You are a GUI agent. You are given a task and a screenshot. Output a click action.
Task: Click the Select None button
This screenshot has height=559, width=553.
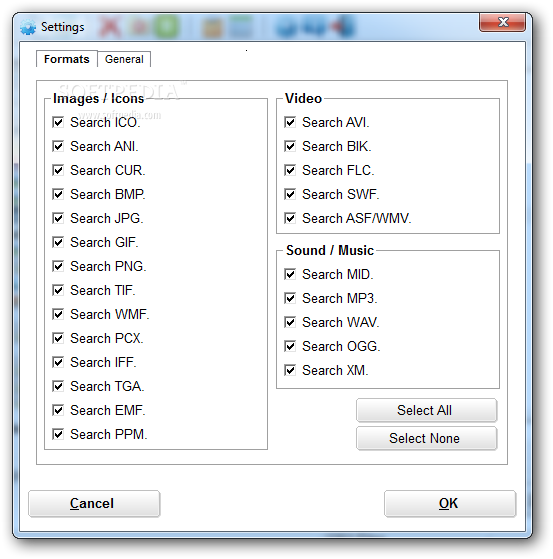point(426,439)
